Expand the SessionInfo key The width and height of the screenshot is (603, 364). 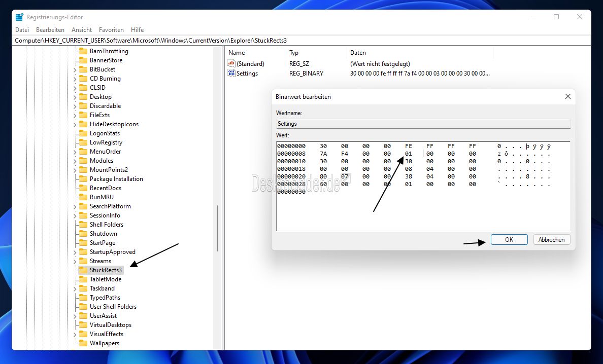pyautogui.click(x=75, y=216)
